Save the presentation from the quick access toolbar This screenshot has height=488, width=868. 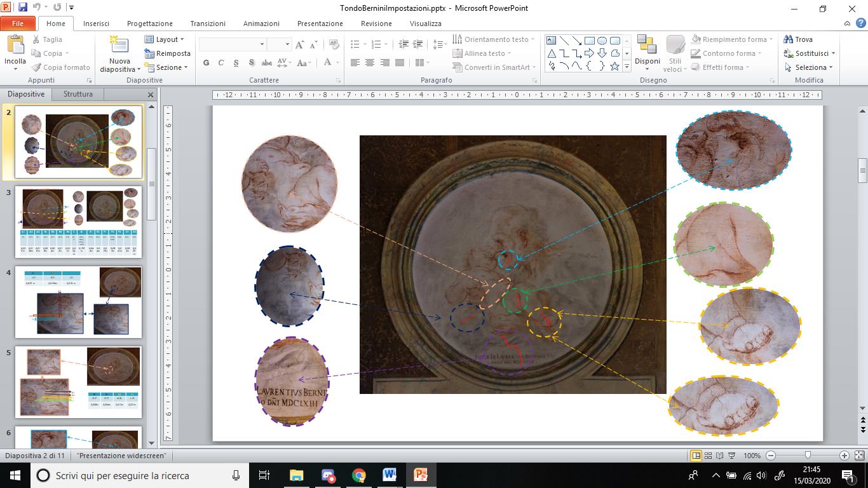[x=24, y=8]
